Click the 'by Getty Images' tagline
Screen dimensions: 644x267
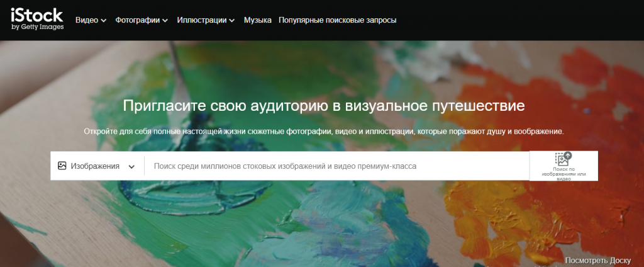click(x=37, y=27)
